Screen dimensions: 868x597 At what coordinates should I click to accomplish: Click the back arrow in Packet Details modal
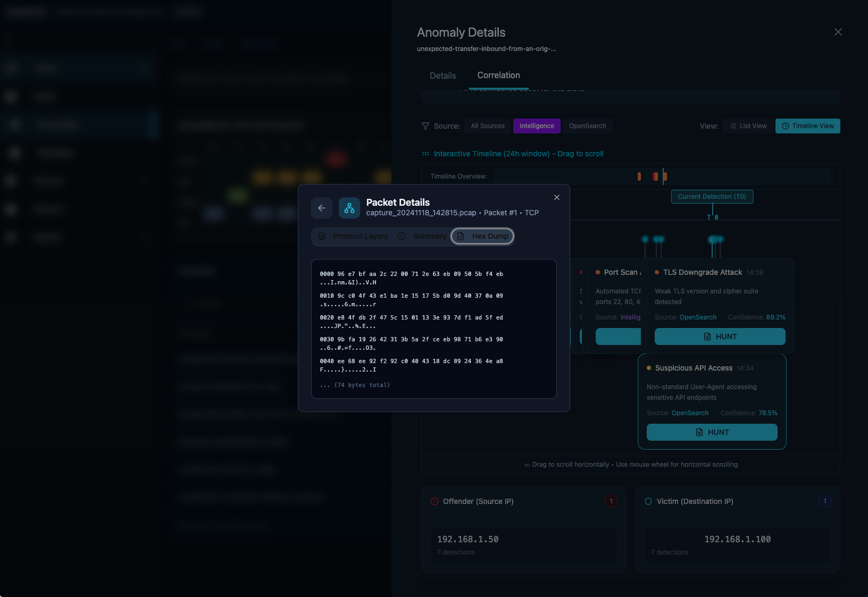click(x=322, y=208)
